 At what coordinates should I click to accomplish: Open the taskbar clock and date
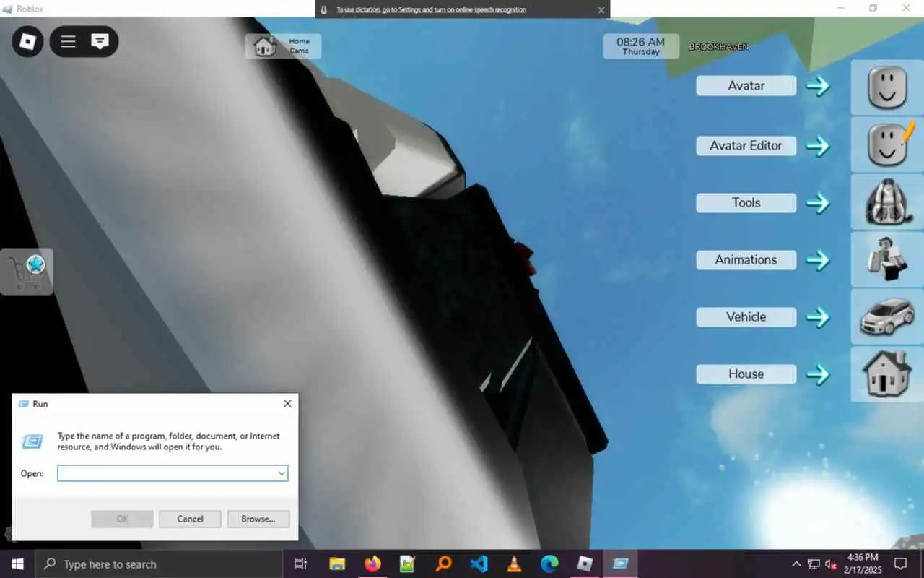[x=863, y=564]
